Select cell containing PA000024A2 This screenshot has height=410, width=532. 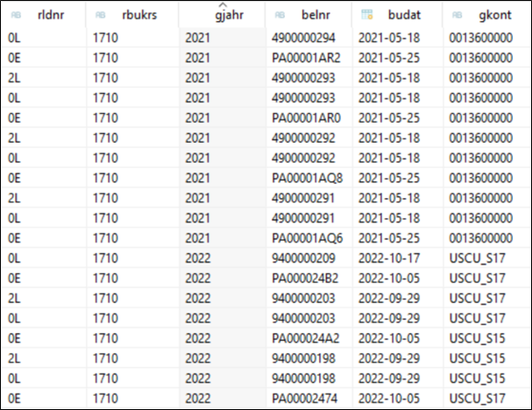(309, 338)
